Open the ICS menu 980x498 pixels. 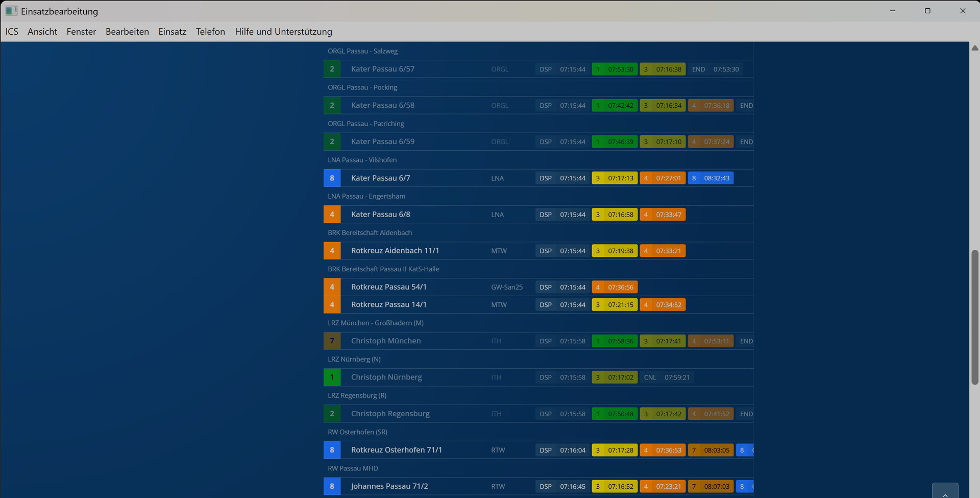coord(12,32)
